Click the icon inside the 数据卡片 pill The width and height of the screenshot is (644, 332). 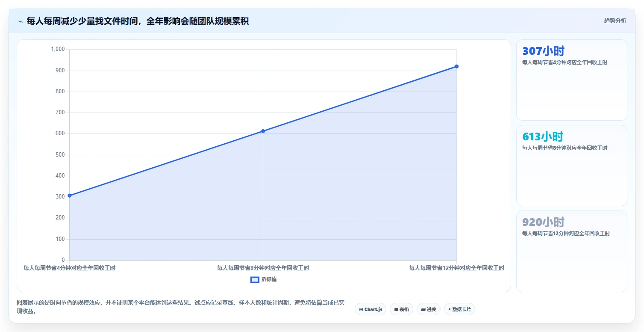(x=450, y=309)
